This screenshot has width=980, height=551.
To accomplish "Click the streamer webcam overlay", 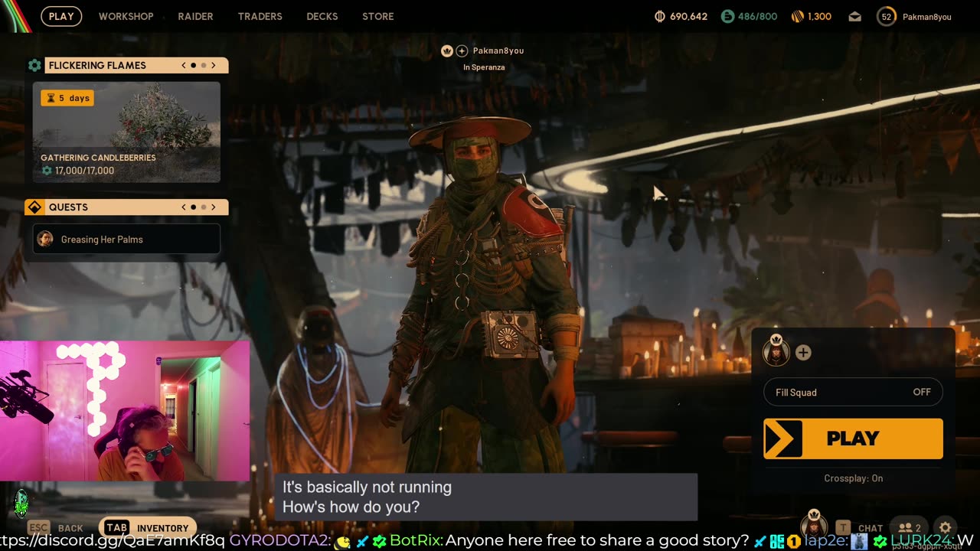I will [125, 411].
